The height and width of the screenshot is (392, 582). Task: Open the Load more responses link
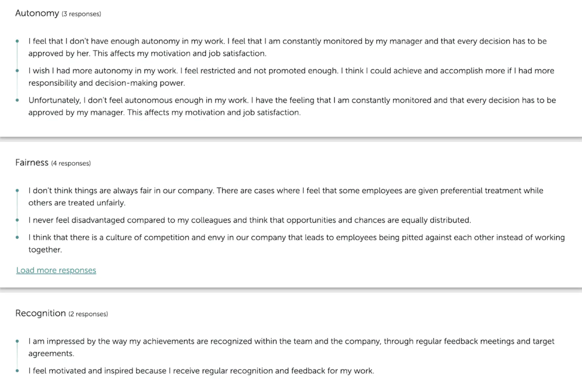point(56,270)
